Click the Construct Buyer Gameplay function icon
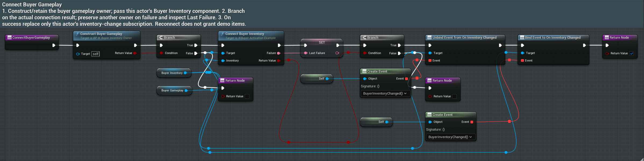The height and width of the screenshot is (161, 644). pyautogui.click(x=77, y=34)
